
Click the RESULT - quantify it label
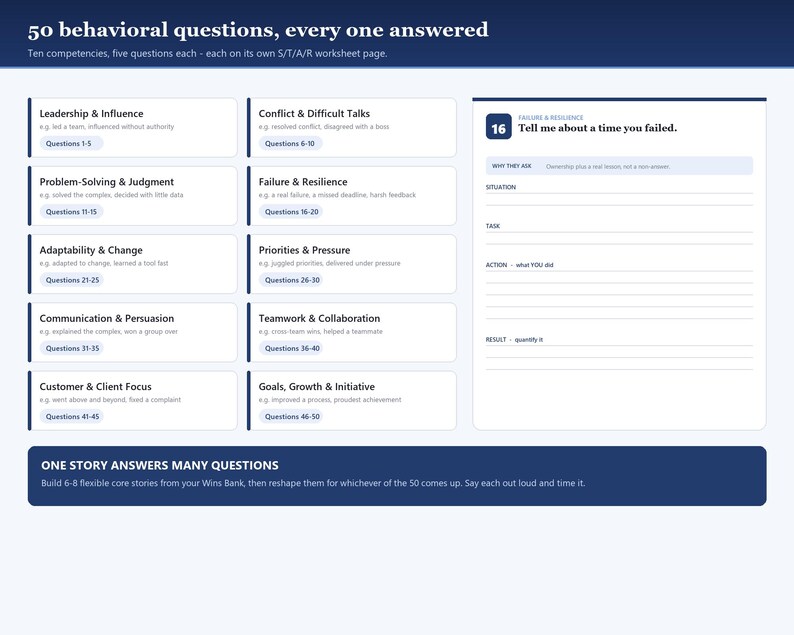(514, 340)
